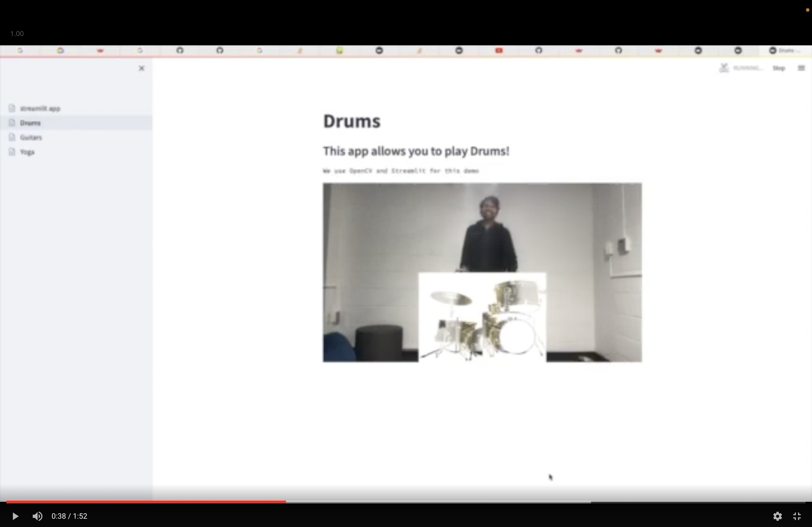Select the Drums page
Screen dimensions: 812x527
click(x=30, y=123)
